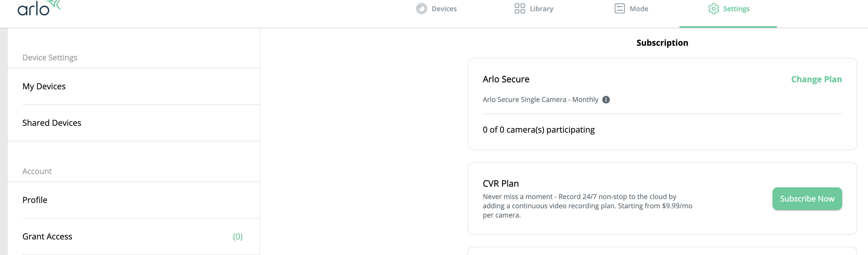The image size is (868, 255).
Task: Click the CVR Plan heading
Action: pos(500,184)
